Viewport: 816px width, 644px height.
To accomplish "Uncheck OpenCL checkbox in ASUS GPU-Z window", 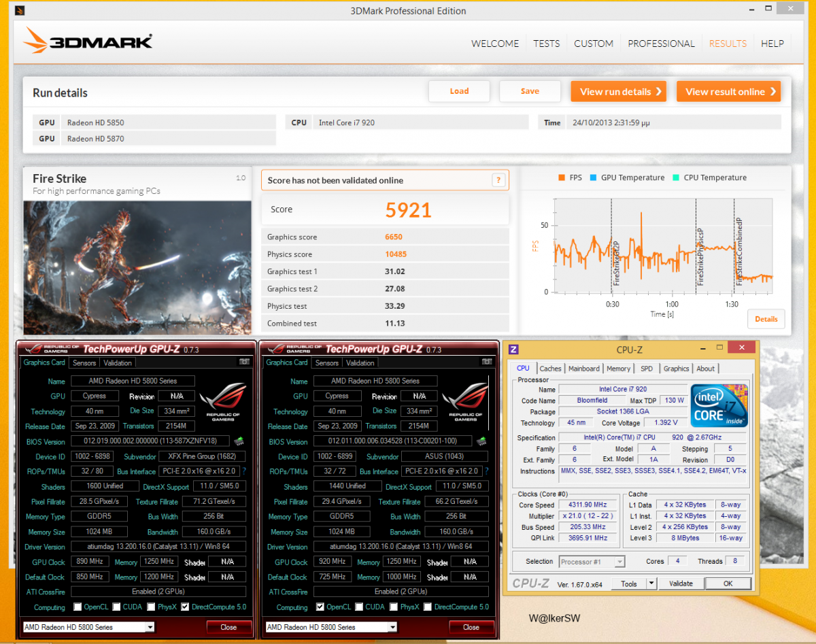I will click(x=321, y=607).
